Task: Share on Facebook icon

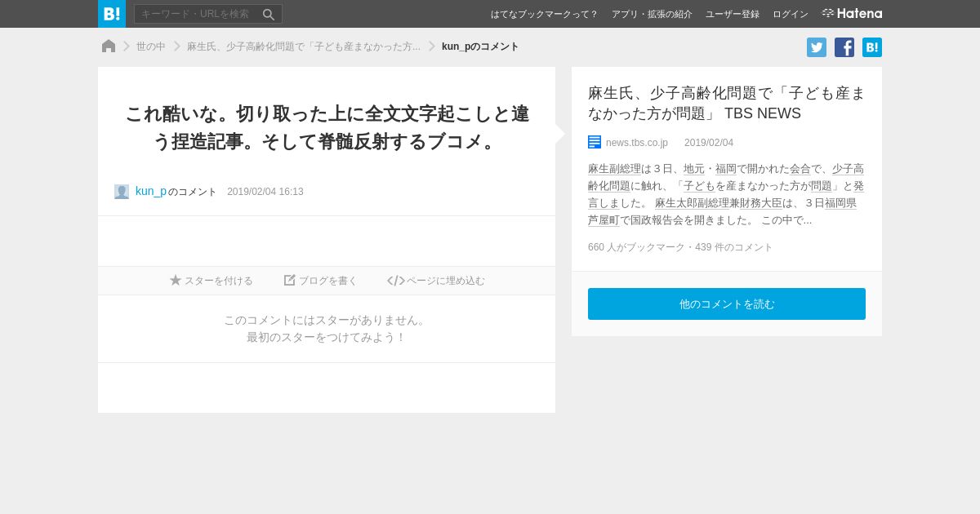Action: pos(844,47)
